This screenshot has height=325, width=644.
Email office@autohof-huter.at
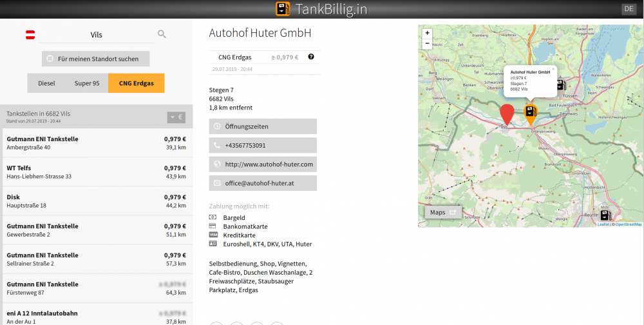click(263, 183)
